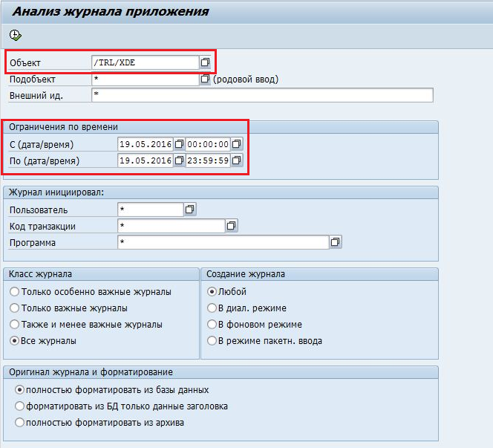Select 'Только особенно важные журналы' radio option
The image size is (493, 448).
point(14,292)
